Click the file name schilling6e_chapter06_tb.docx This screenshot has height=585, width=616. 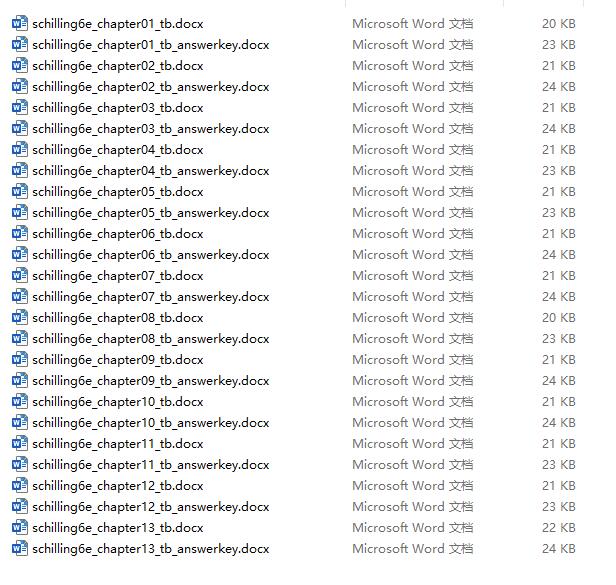coord(118,234)
